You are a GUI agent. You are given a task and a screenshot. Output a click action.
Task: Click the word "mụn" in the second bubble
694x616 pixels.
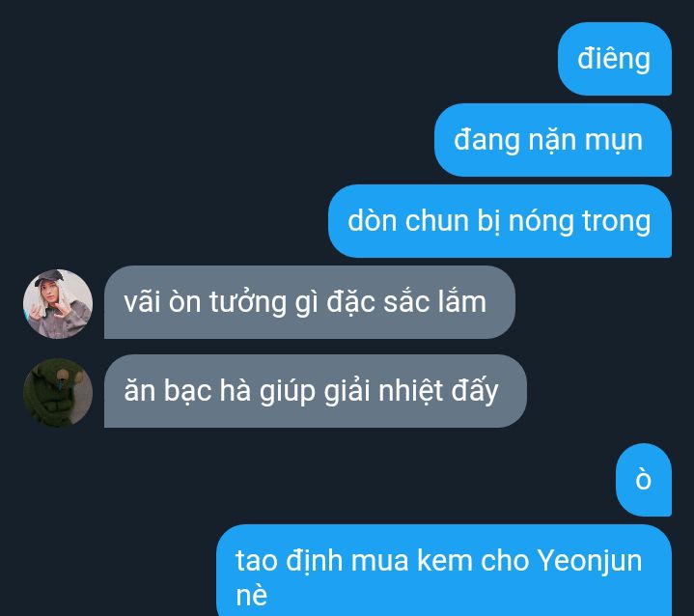tap(614, 141)
